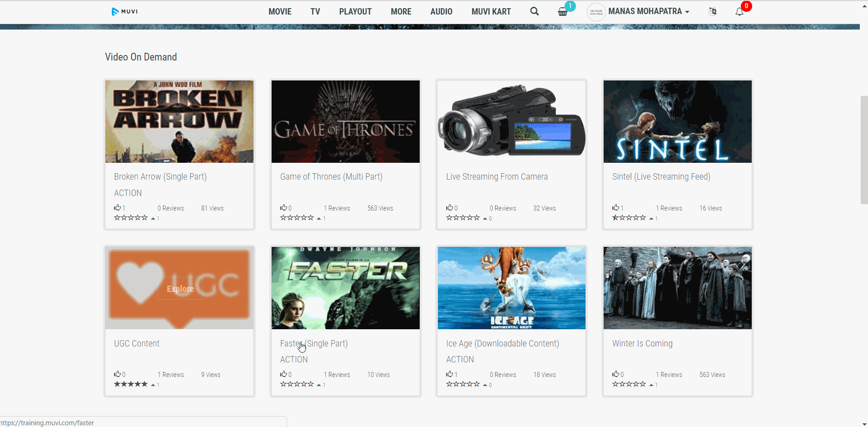Click the Muvi logo
Image resolution: width=868 pixels, height=427 pixels.
[x=125, y=11]
